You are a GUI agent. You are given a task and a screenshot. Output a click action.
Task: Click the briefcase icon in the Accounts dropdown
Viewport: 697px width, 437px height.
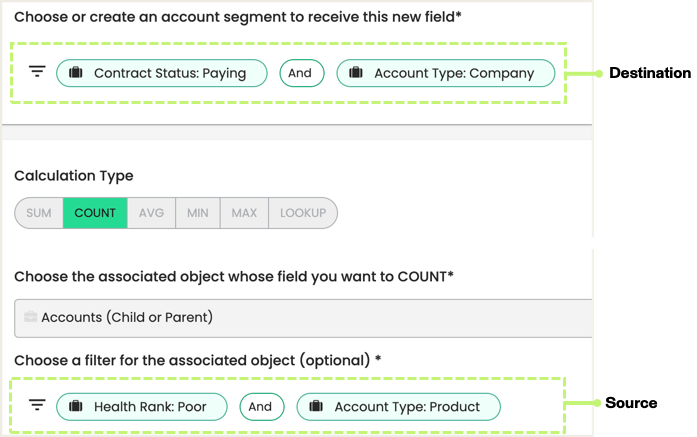[x=30, y=317]
